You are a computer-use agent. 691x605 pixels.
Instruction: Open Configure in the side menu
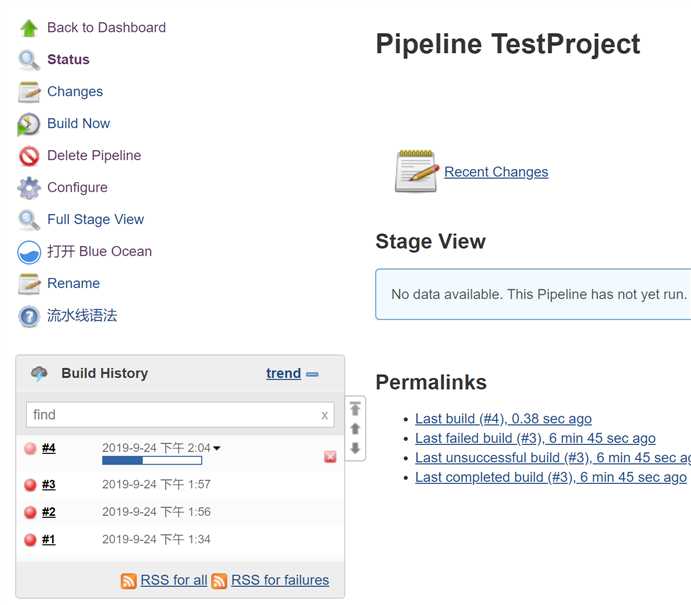coord(78,187)
